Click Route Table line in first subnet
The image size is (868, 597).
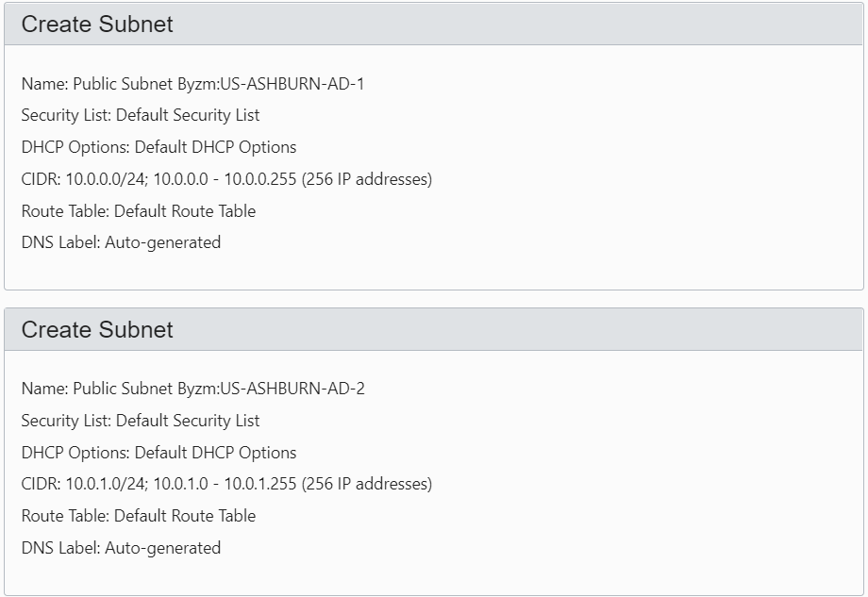[x=139, y=211]
